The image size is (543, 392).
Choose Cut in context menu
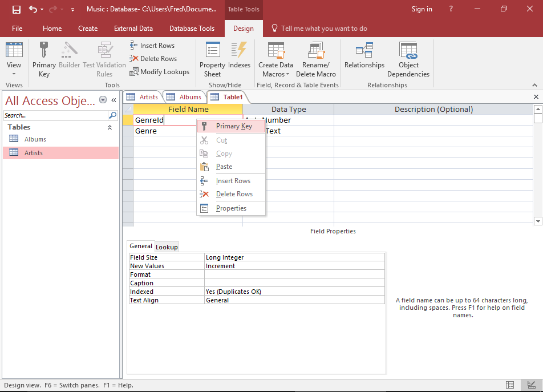(x=231, y=140)
